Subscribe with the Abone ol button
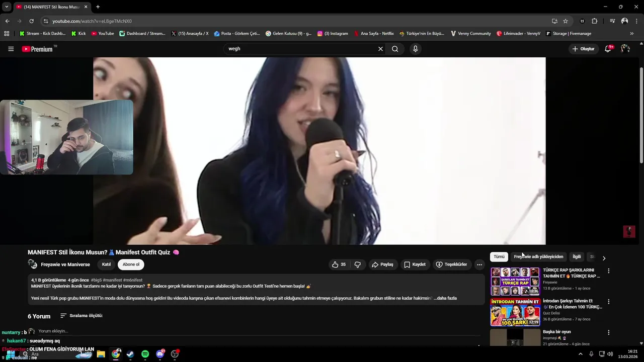The image size is (644, 362). click(131, 264)
